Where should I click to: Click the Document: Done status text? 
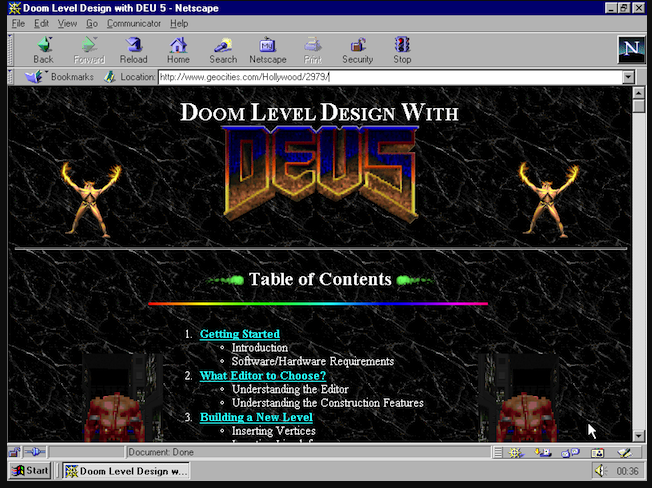pyautogui.click(x=161, y=452)
